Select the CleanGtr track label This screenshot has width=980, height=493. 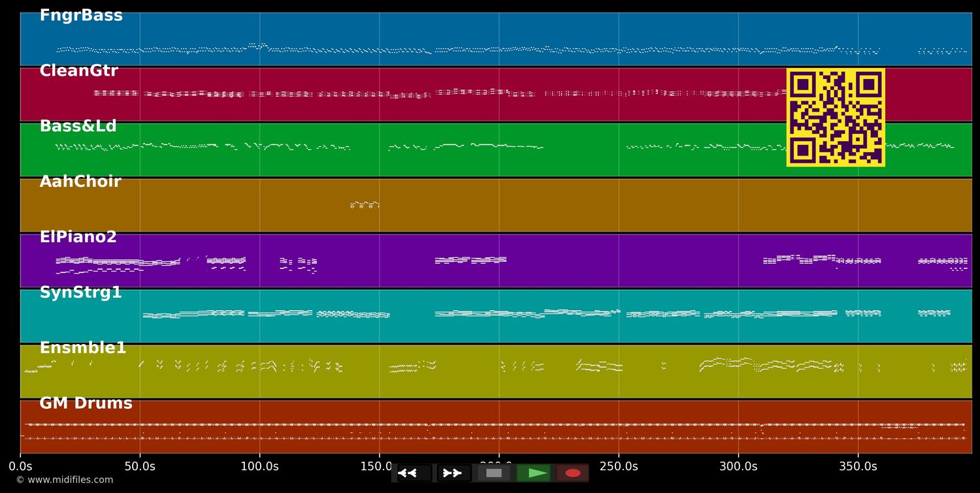78,71
